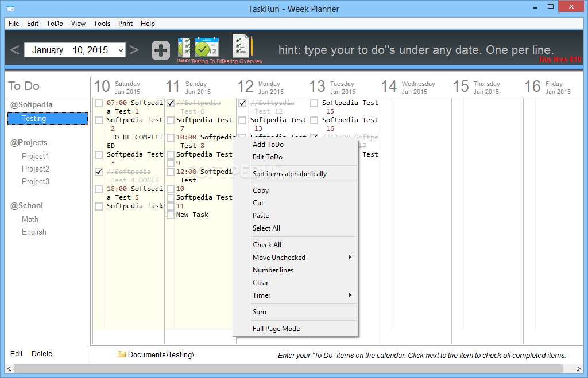Check the Softpedia Test 3 checkbox

click(99, 155)
